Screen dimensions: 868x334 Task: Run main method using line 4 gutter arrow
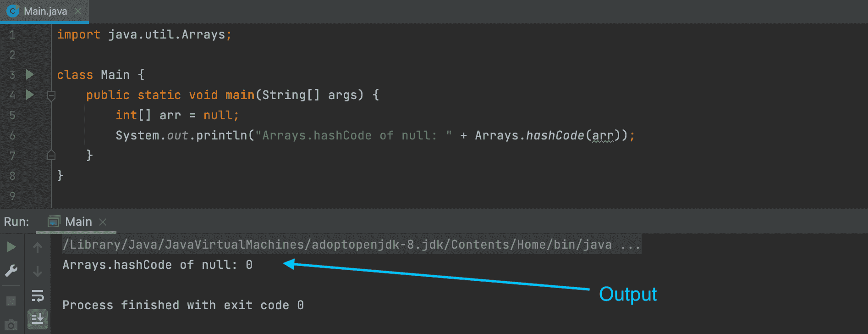click(x=30, y=95)
